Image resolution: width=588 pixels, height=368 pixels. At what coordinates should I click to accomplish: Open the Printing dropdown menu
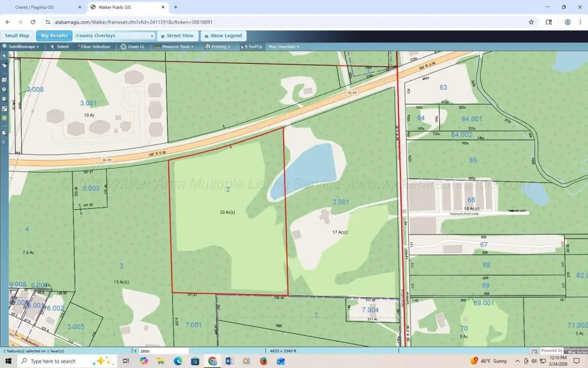(x=218, y=47)
